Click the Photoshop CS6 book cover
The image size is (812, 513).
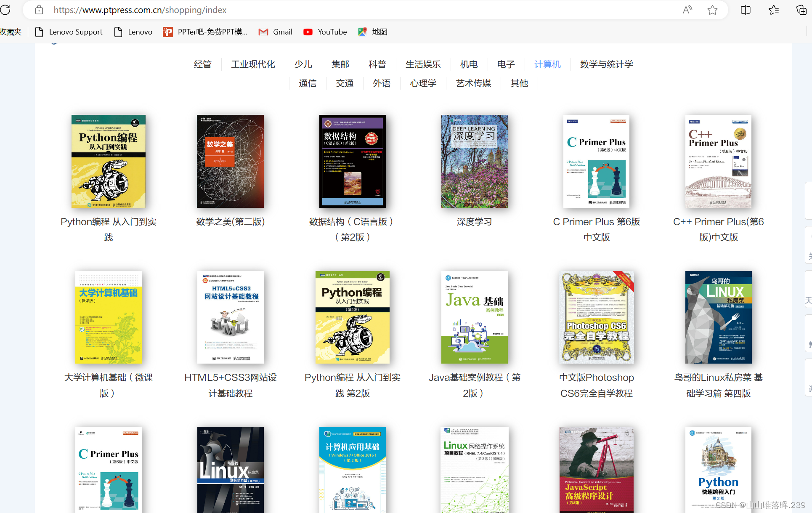[596, 317]
